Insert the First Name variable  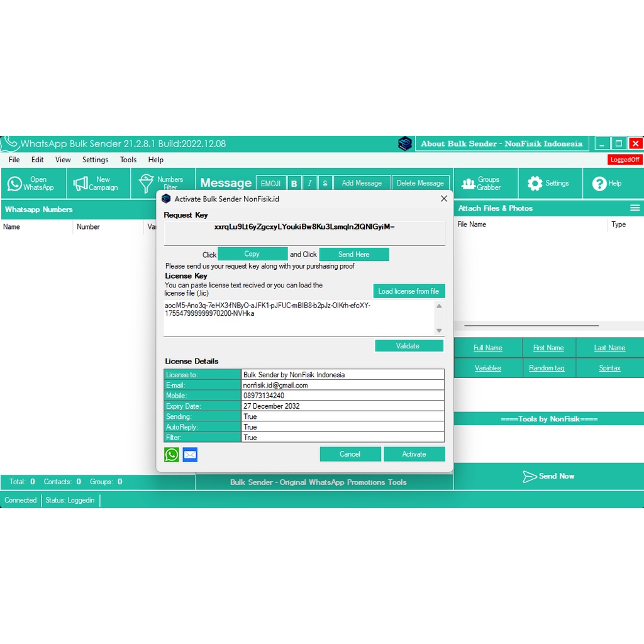548,348
